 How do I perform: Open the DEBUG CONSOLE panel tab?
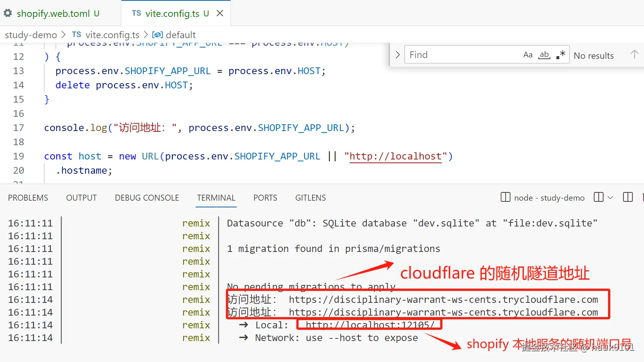[x=147, y=198]
